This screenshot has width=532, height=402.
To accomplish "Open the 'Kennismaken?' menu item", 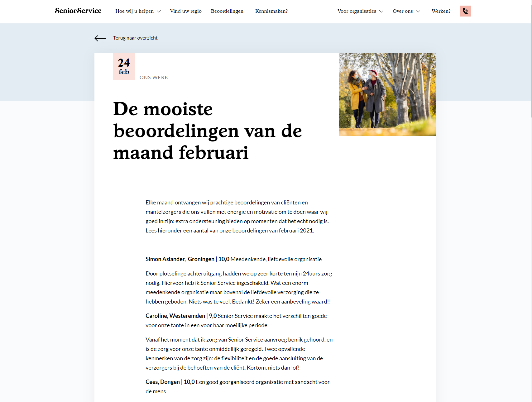I will click(x=271, y=11).
